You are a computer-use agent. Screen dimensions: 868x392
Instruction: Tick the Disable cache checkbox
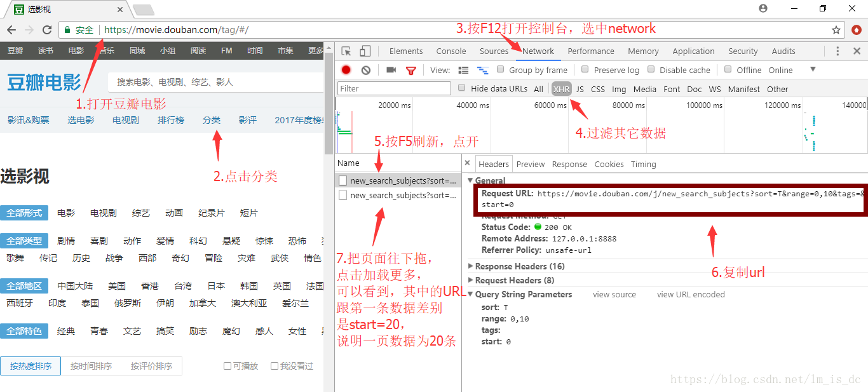(651, 69)
